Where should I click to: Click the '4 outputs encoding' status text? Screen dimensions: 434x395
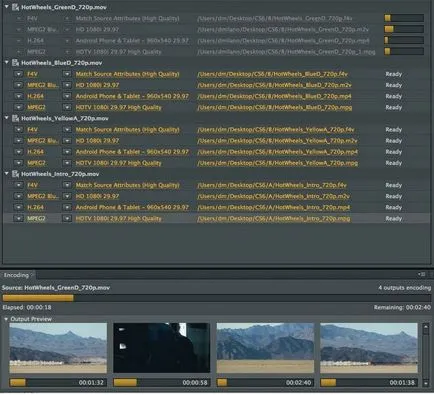coord(404,288)
